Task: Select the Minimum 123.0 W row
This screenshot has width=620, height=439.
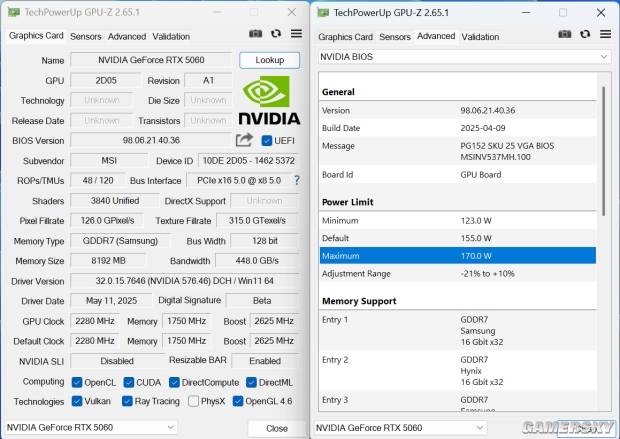Action: pos(458,221)
